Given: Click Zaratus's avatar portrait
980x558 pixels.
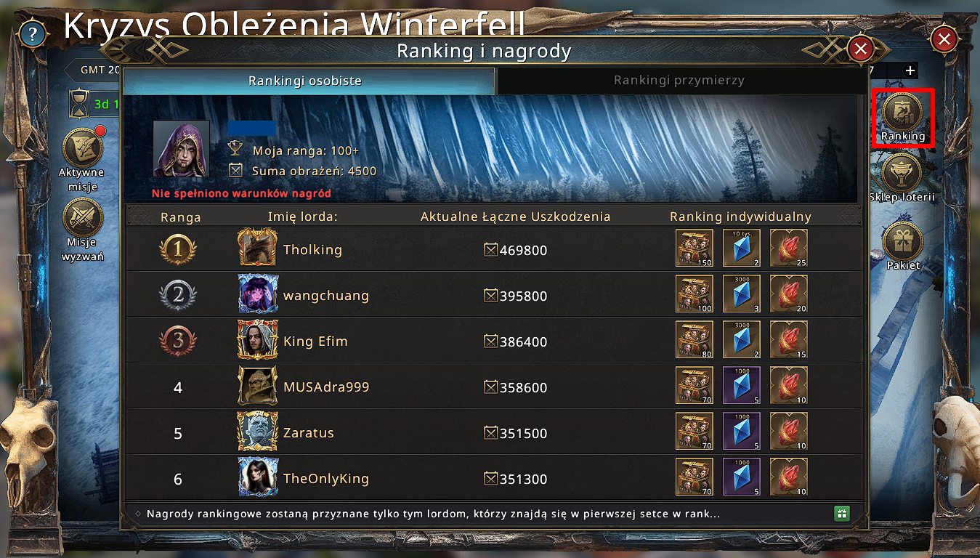Looking at the screenshot, I should pos(258,432).
